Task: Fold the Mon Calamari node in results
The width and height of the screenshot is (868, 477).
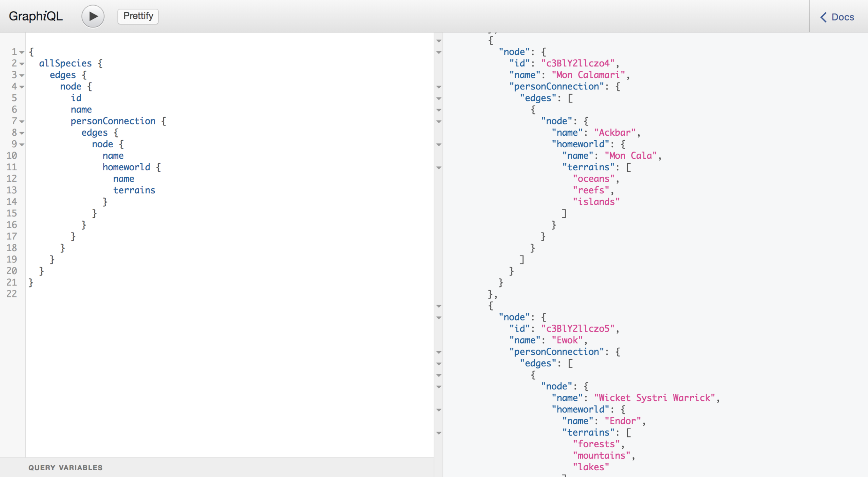Action: (x=439, y=52)
